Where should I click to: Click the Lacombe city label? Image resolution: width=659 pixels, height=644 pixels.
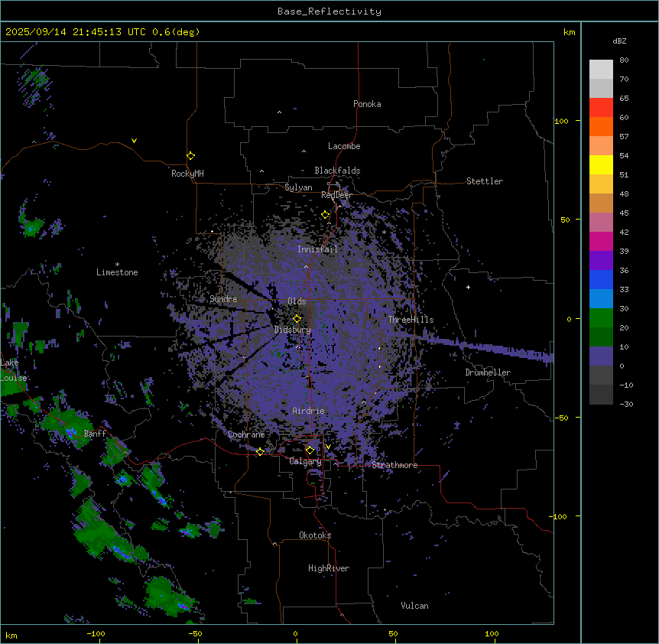pos(344,146)
